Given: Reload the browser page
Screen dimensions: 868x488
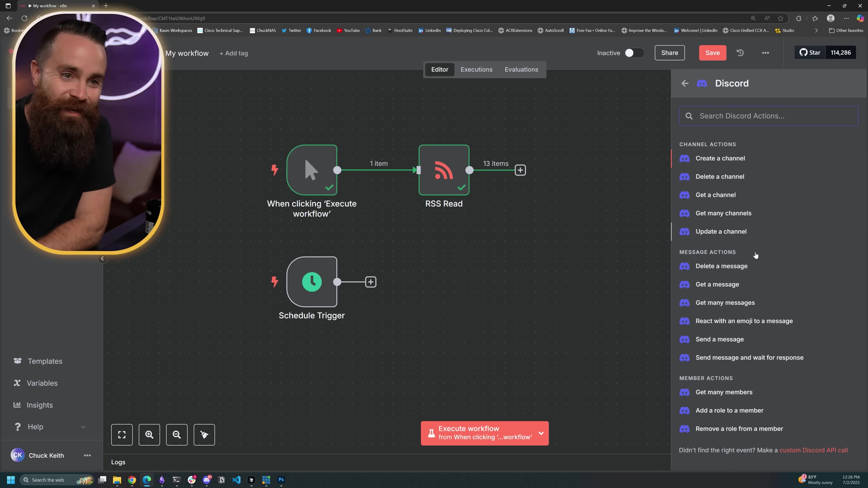Looking at the screenshot, I should 24,18.
